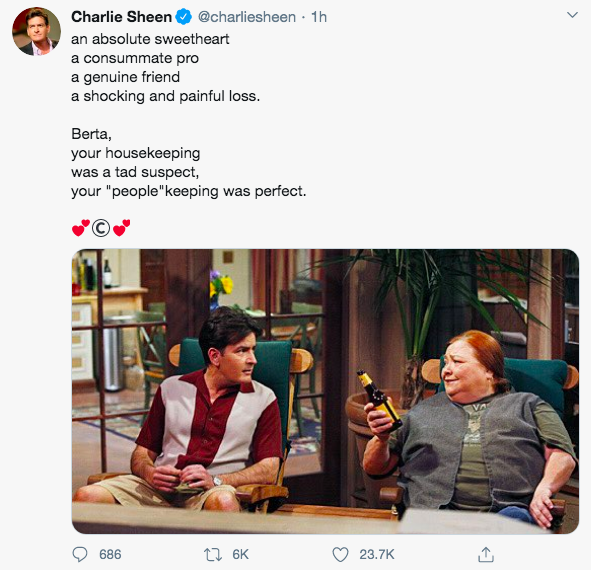Open the attached TV scene photo
Screen dimensions: 591x570
[325, 391]
